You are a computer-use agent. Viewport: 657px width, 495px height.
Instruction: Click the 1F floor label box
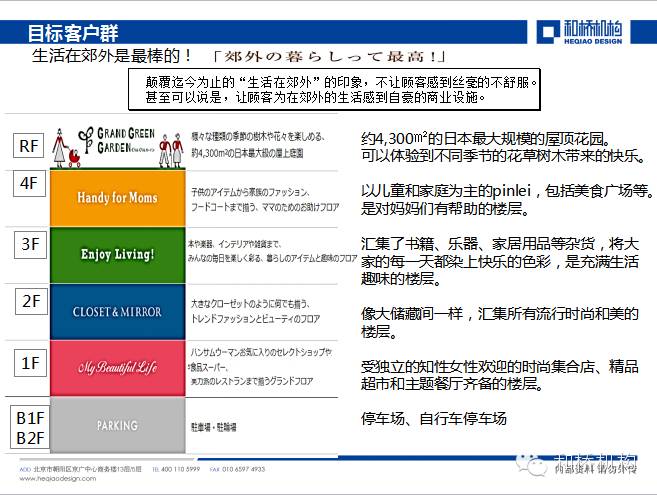point(31,363)
